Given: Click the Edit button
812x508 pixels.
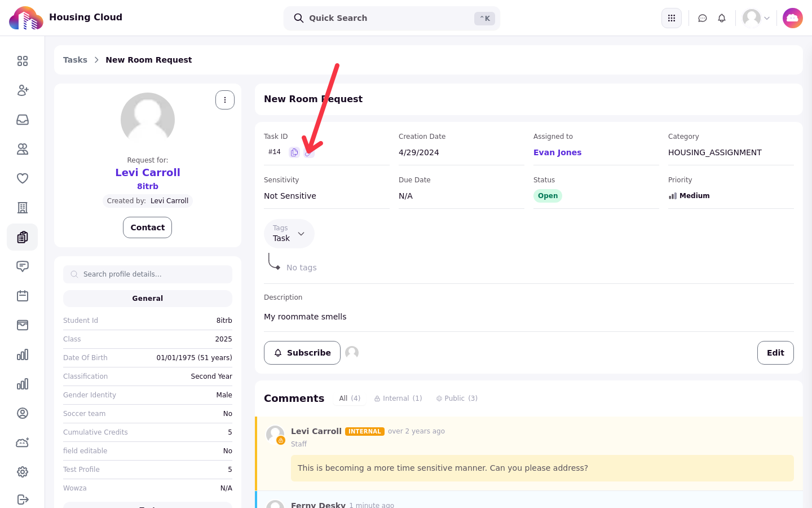Looking at the screenshot, I should (775, 353).
